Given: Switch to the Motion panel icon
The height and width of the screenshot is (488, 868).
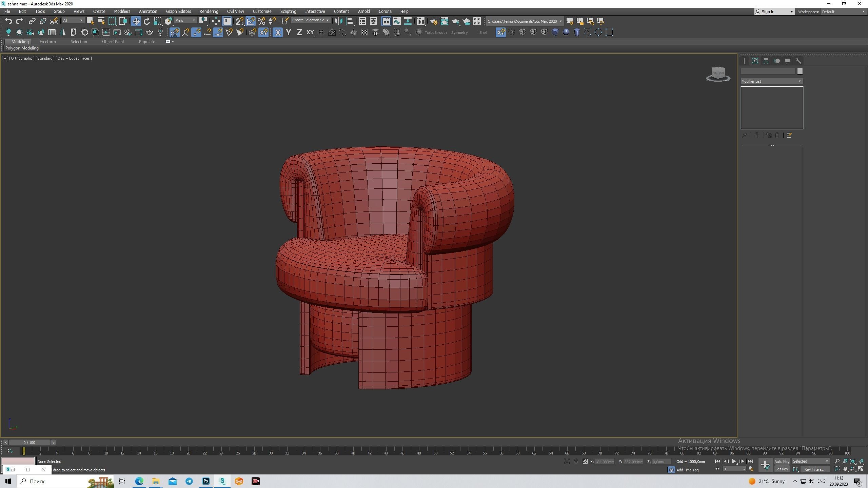Looking at the screenshot, I should [x=777, y=61].
